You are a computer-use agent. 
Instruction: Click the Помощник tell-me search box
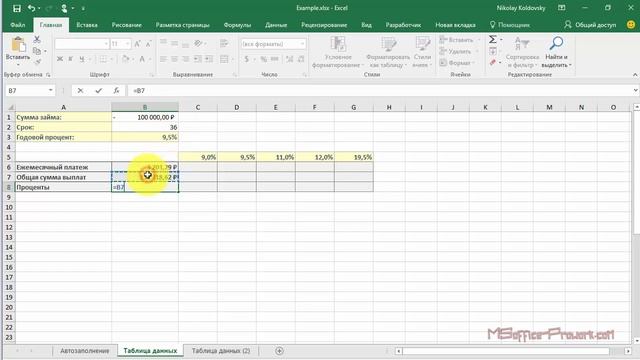[510, 25]
